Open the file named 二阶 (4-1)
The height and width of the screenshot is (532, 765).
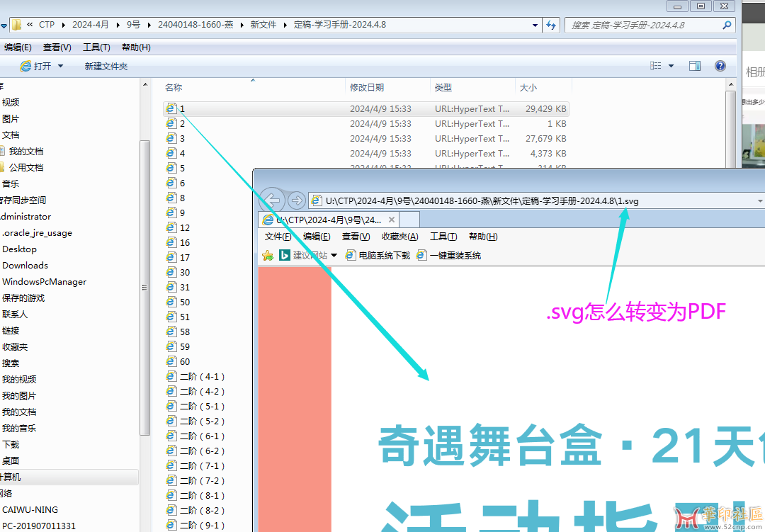[202, 377]
